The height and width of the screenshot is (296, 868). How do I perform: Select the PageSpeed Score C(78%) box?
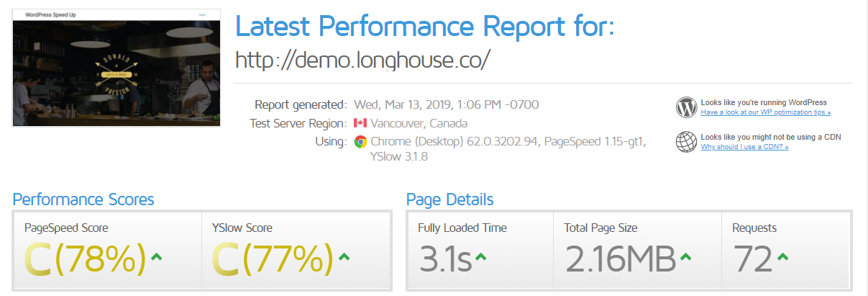107,251
